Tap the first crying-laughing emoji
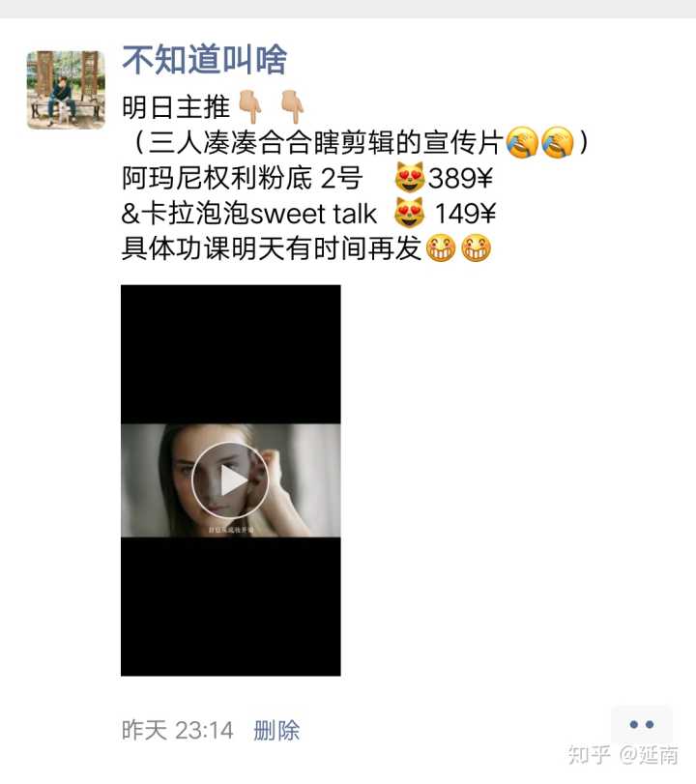The image size is (696, 784). [x=522, y=142]
